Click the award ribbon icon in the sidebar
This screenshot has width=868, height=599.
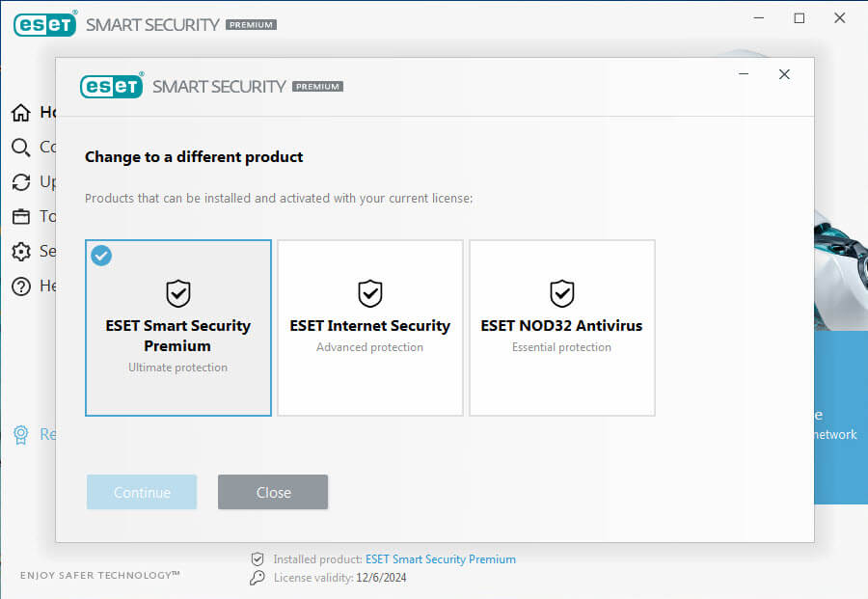pyautogui.click(x=20, y=435)
